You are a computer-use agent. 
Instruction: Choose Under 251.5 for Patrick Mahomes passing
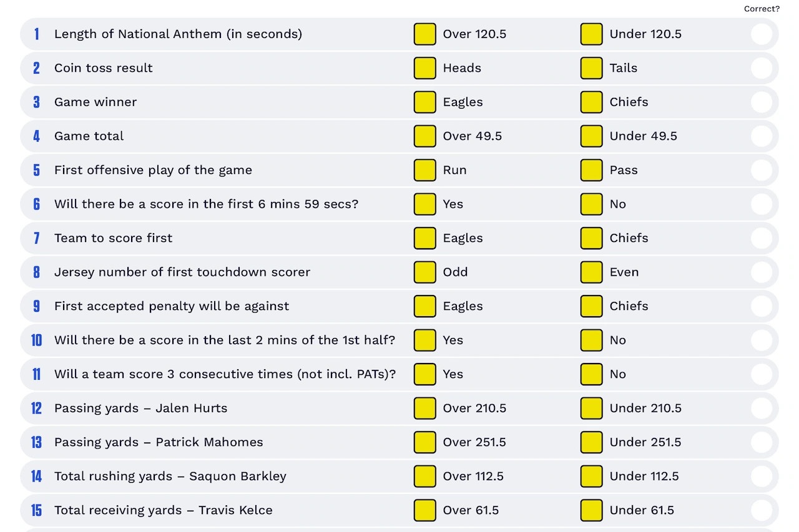pyautogui.click(x=591, y=442)
